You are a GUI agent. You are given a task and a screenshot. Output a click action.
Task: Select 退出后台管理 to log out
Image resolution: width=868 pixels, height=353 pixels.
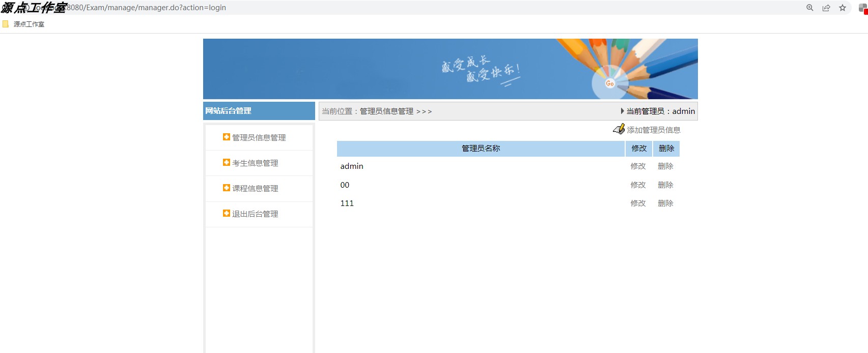[x=255, y=214]
